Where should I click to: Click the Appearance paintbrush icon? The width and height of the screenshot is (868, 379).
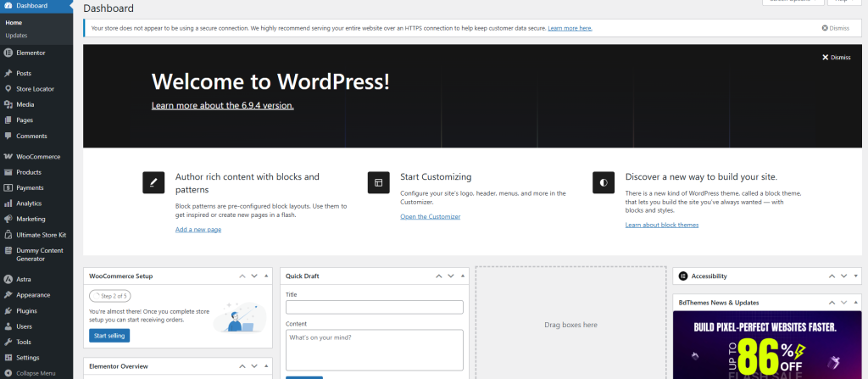tap(8, 295)
